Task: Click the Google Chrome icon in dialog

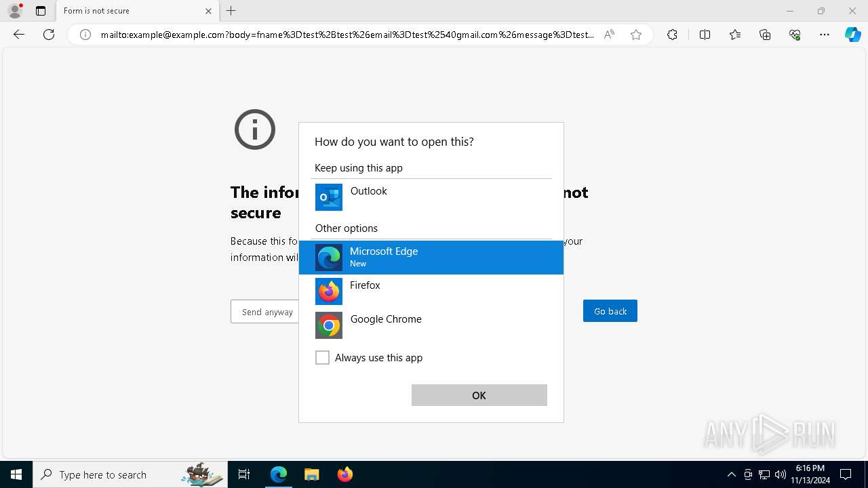Action: 329,325
